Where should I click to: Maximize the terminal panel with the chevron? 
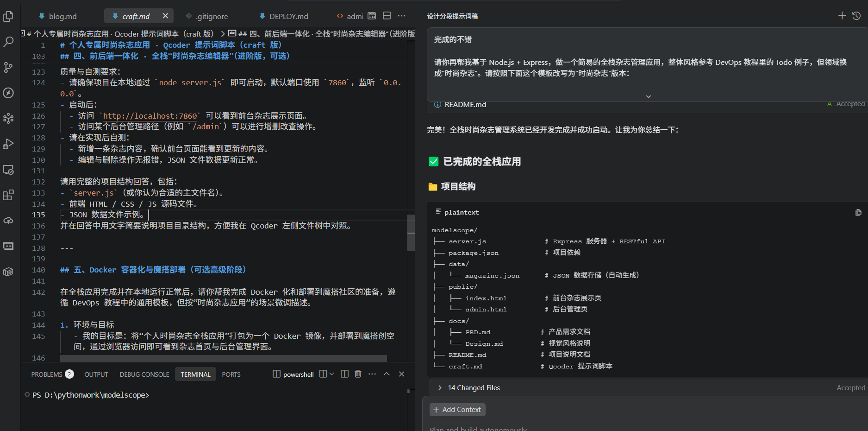387,374
